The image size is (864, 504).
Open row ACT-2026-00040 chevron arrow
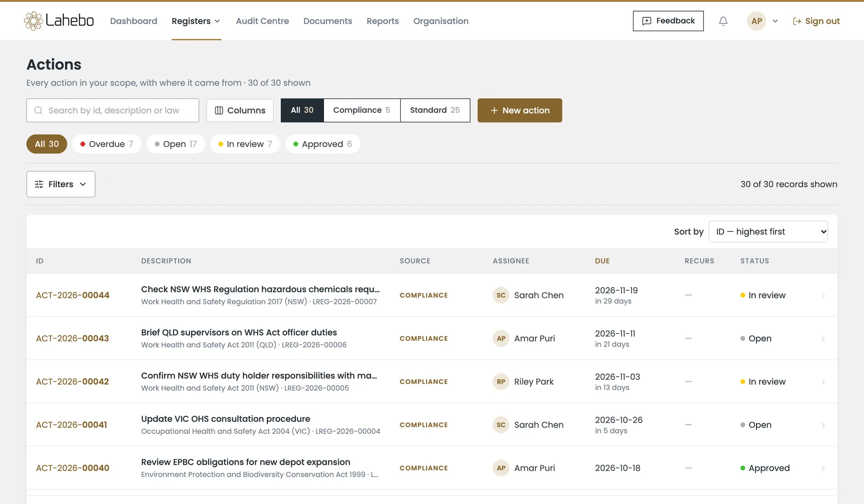point(823,468)
